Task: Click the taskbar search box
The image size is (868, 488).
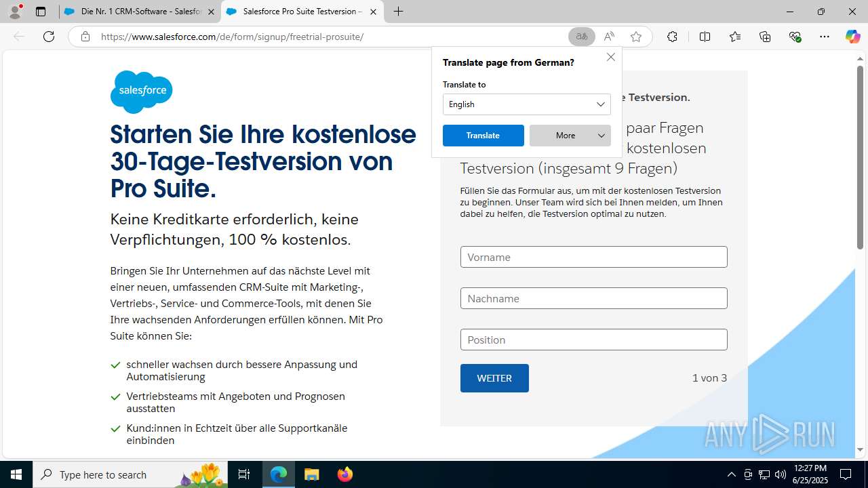Action: [130, 474]
